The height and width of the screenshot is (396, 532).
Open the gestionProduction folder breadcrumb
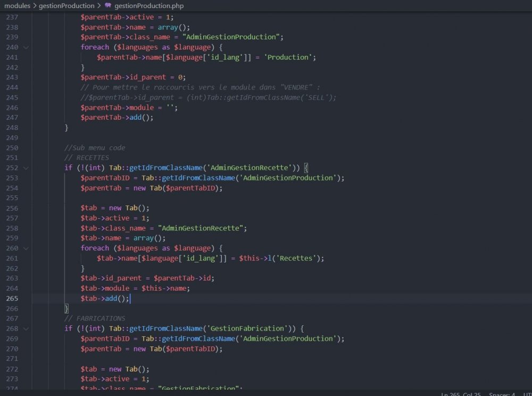pyautogui.click(x=66, y=6)
